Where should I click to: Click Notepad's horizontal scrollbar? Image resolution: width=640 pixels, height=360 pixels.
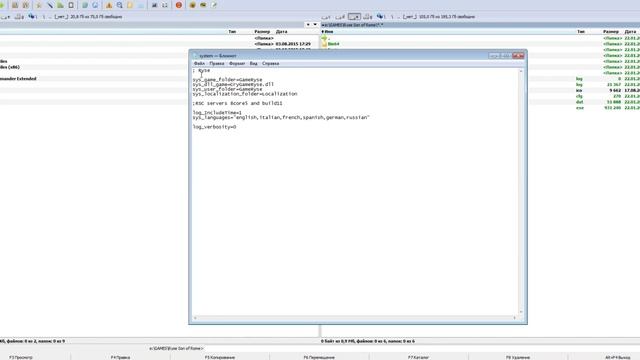point(355,318)
